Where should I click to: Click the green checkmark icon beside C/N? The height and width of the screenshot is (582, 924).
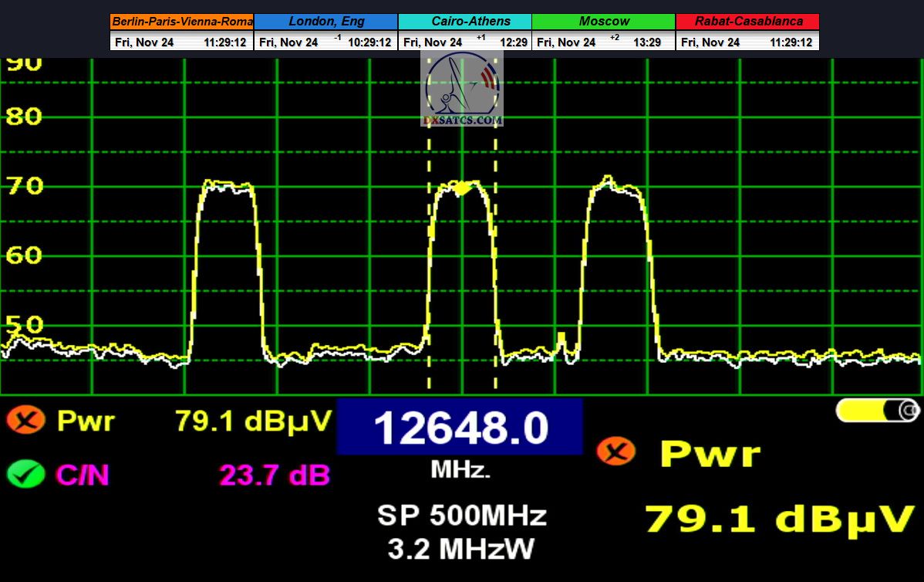pos(25,474)
